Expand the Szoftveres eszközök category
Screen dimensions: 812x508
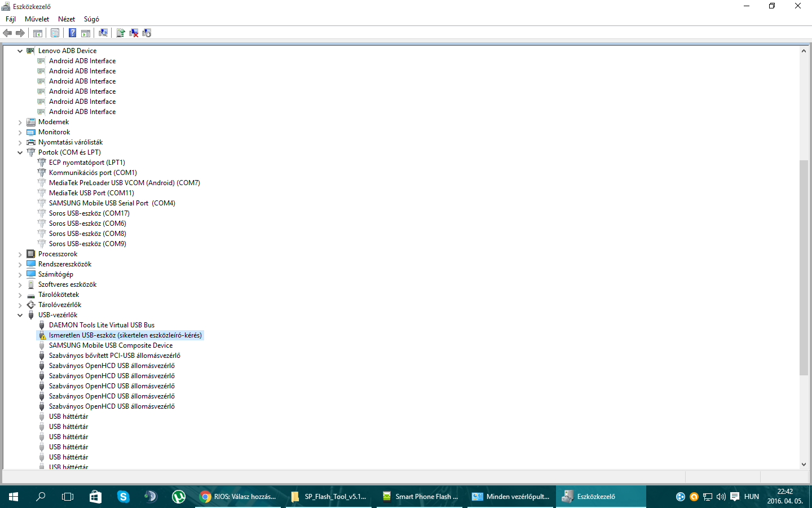pyautogui.click(x=20, y=284)
